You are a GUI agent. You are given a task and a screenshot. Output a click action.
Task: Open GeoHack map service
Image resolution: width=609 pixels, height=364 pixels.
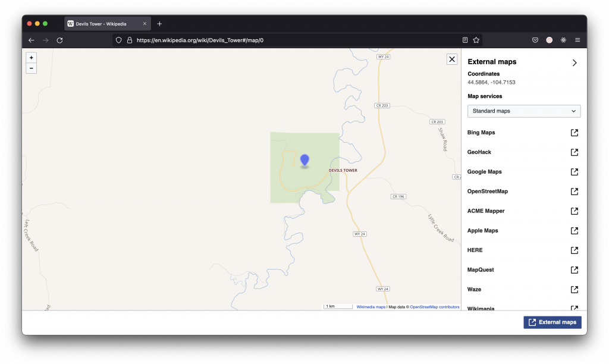coord(479,152)
